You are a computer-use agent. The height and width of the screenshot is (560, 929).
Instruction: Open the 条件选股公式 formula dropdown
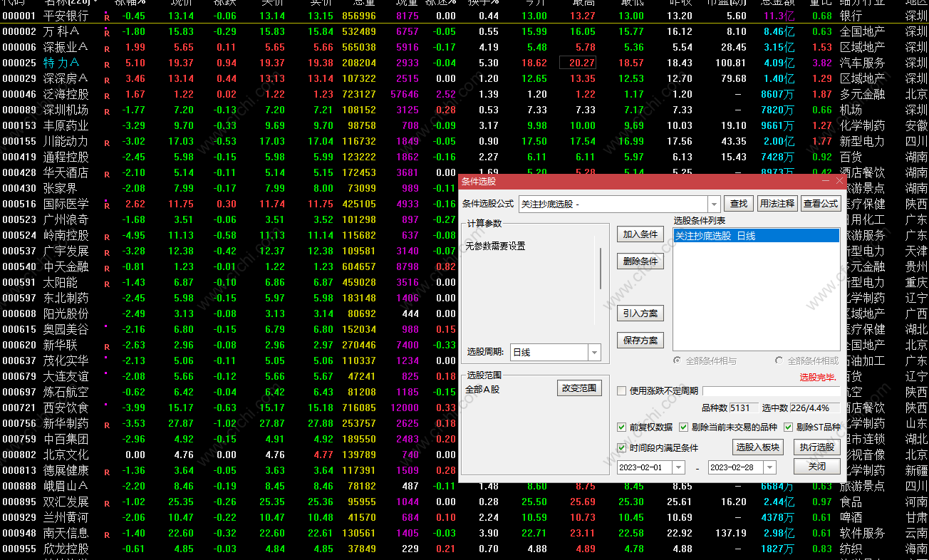[x=714, y=204]
